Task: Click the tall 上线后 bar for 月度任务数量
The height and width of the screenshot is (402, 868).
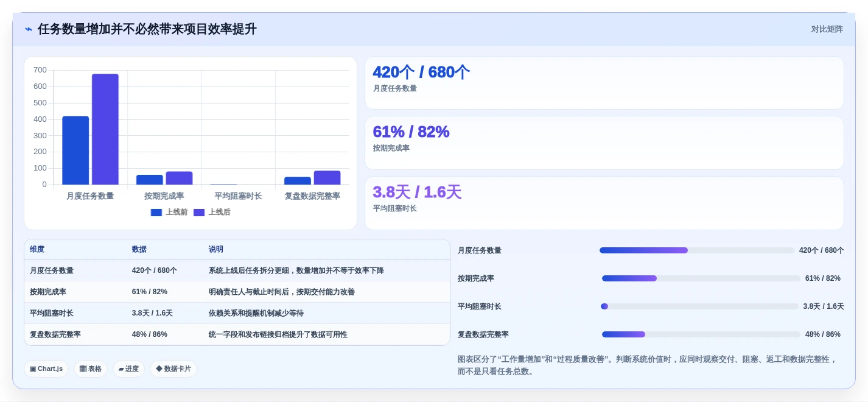Action: (105, 129)
